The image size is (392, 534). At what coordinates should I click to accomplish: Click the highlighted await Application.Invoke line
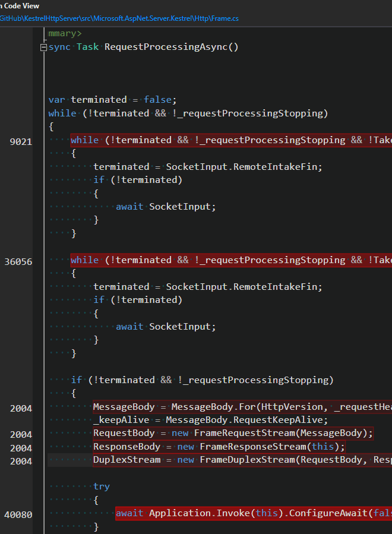[x=254, y=513]
